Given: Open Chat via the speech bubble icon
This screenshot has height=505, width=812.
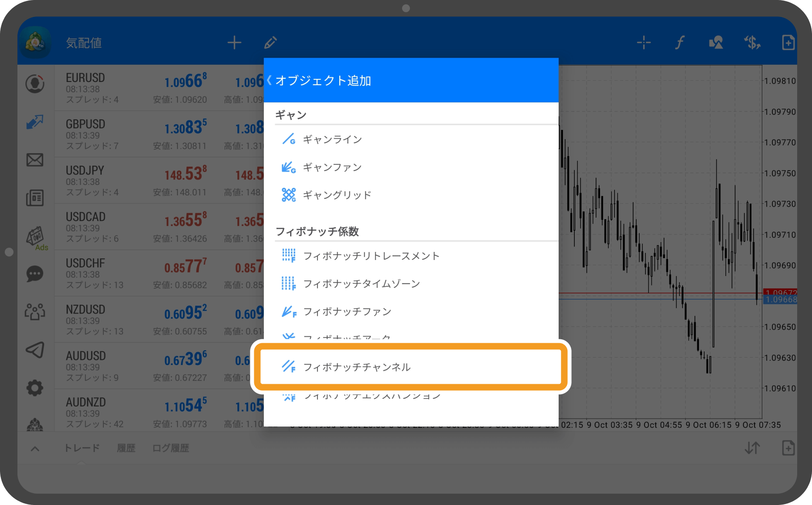Looking at the screenshot, I should point(35,274).
